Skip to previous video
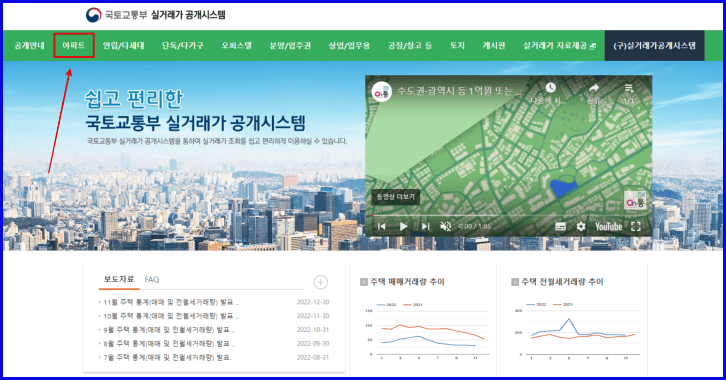The width and height of the screenshot is (726, 380). (382, 226)
